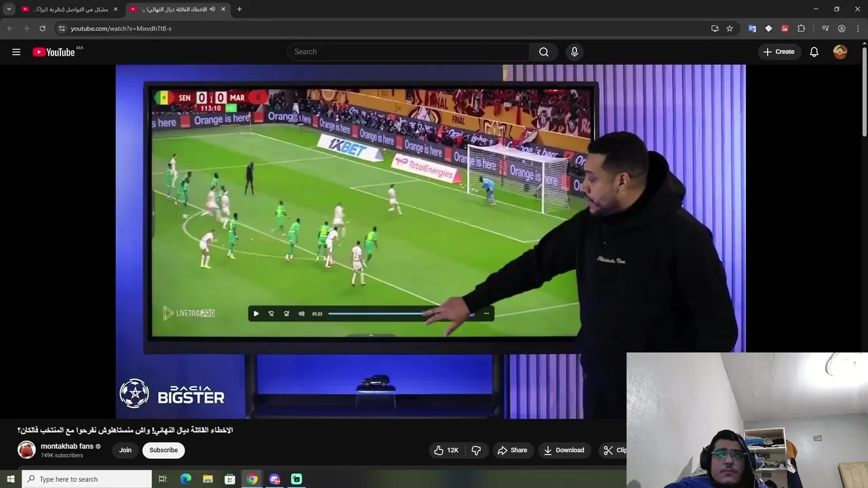This screenshot has width=868, height=488.
Task: Start voice search with the microphone
Action: pos(574,52)
